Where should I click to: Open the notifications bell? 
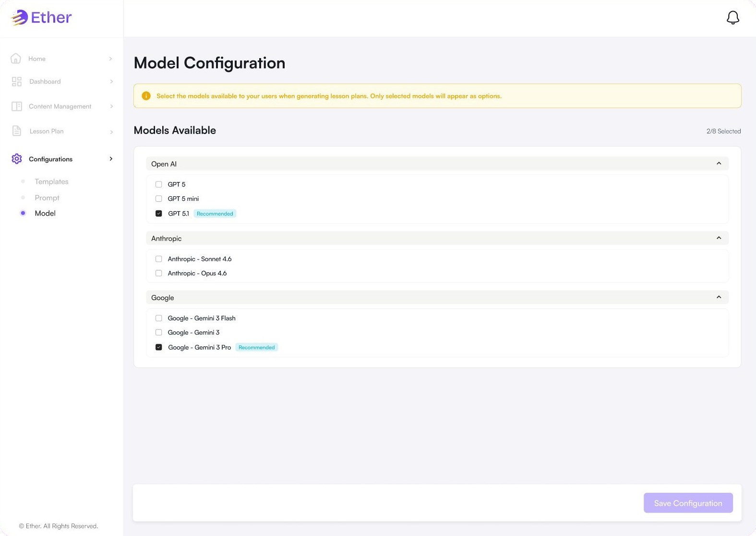(732, 18)
